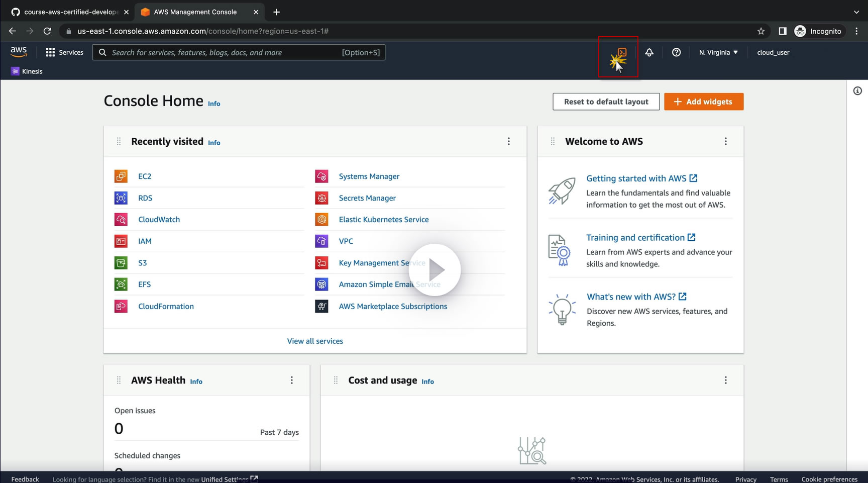Expand the browser tab search chevron
This screenshot has height=483, width=868.
856,12
